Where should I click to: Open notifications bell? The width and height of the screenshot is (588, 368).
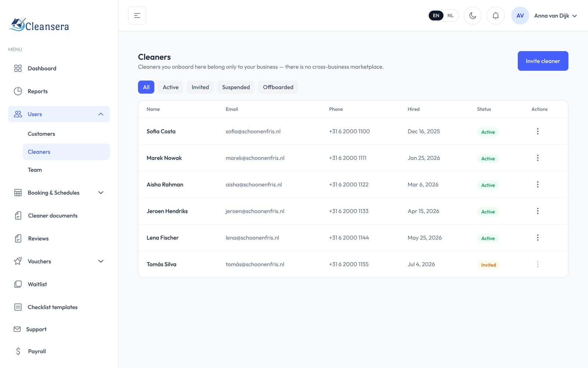point(495,15)
